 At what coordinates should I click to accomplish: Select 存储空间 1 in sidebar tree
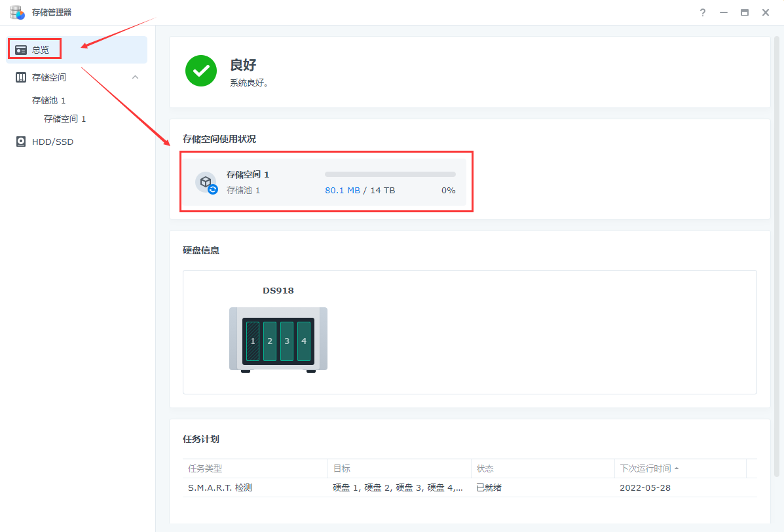[x=65, y=119]
